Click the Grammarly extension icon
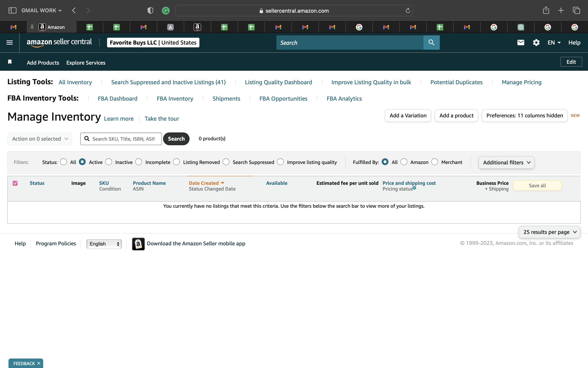This screenshot has height=368, width=588. [166, 10]
